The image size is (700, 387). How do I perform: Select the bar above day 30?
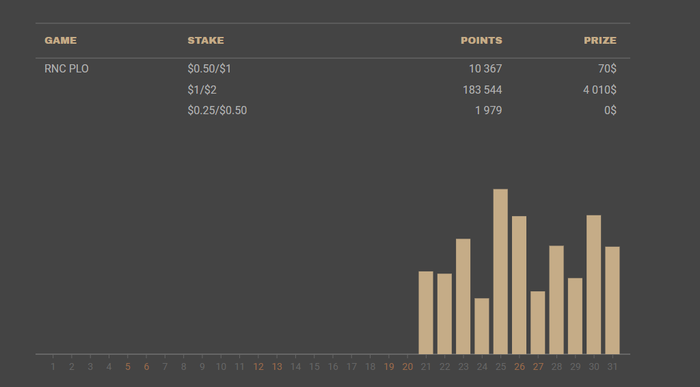(594, 284)
